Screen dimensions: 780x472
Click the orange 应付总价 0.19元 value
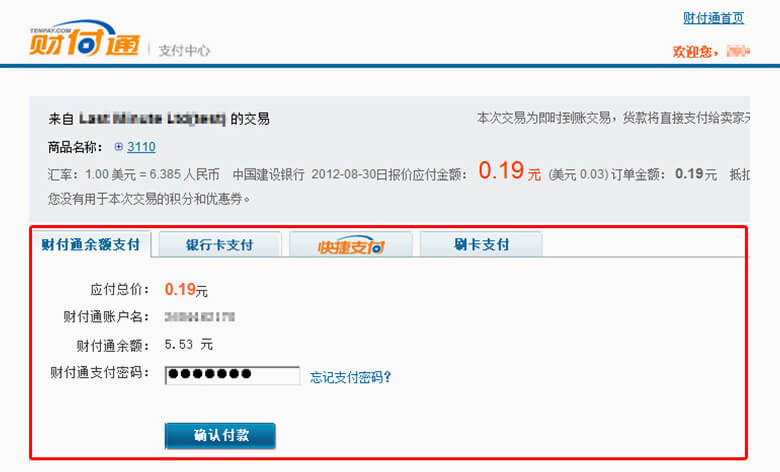point(186,289)
